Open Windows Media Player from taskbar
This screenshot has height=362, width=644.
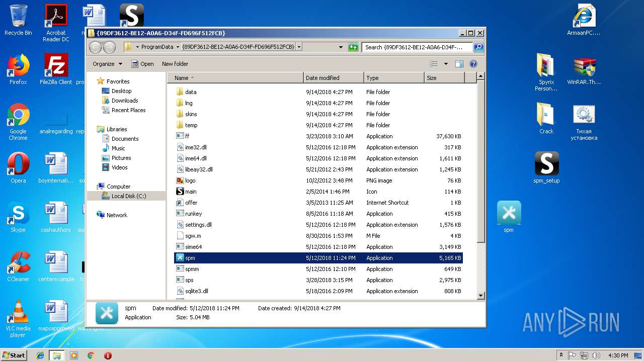74,355
